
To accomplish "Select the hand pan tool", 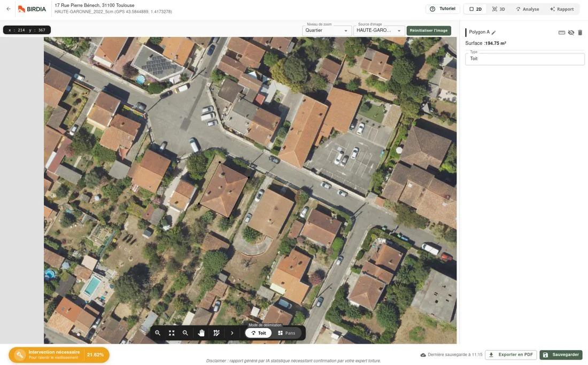I will pos(202,333).
